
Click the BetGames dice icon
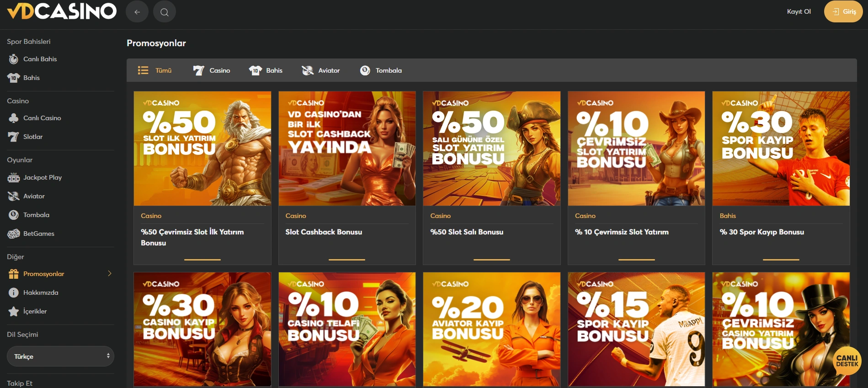pyautogui.click(x=14, y=234)
